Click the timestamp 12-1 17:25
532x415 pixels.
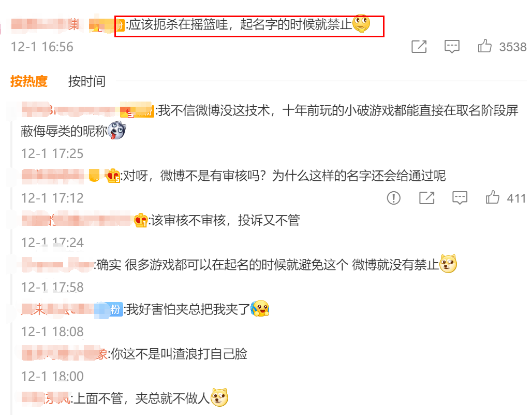coord(52,153)
